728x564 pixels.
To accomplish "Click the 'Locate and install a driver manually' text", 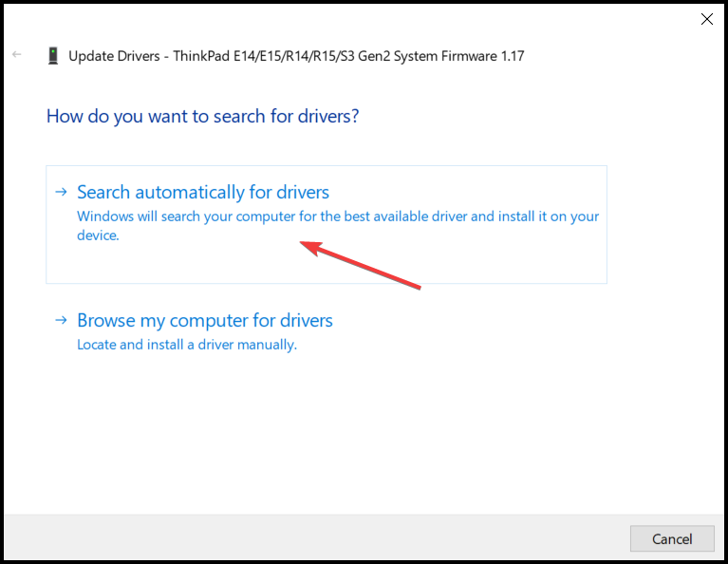I will pos(187,345).
